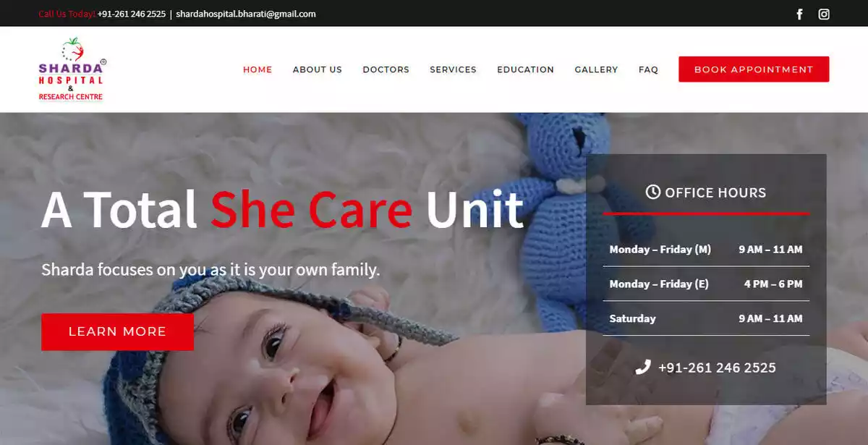Open the Services menu item

point(454,69)
